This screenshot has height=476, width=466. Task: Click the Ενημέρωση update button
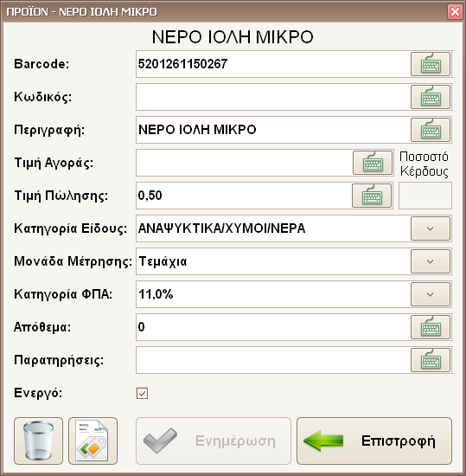(214, 441)
